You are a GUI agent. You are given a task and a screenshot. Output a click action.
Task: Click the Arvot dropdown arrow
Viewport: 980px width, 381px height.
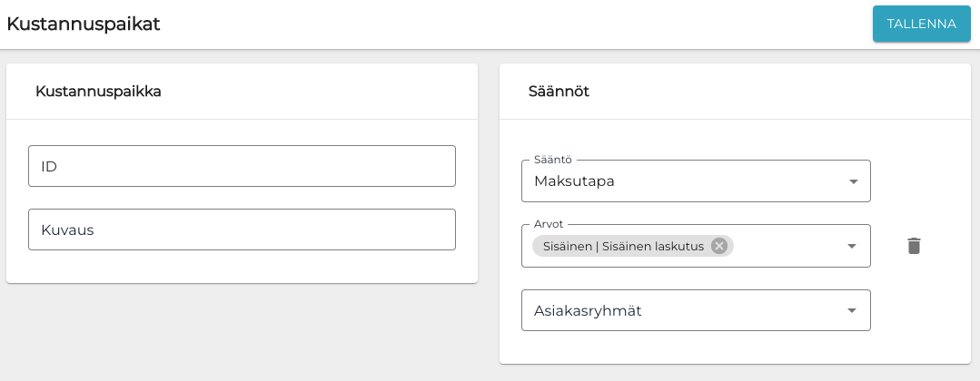point(852,246)
